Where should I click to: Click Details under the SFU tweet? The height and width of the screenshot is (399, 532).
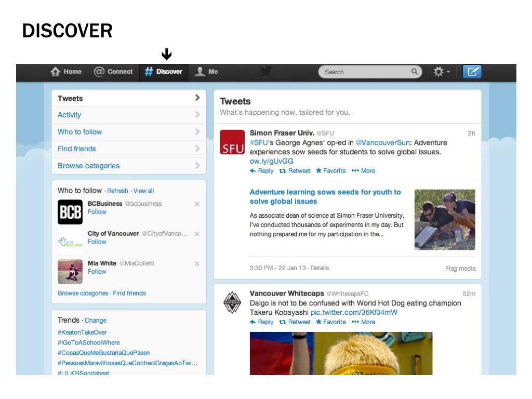(x=320, y=268)
